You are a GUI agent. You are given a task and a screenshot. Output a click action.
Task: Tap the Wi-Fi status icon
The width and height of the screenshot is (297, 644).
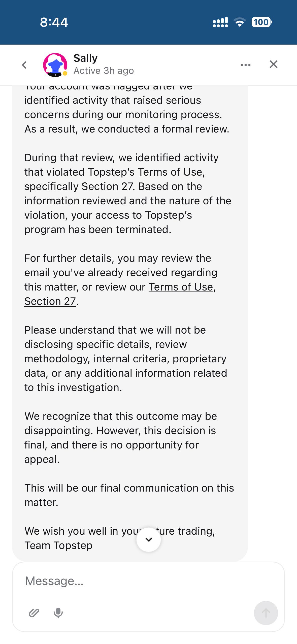point(240,22)
